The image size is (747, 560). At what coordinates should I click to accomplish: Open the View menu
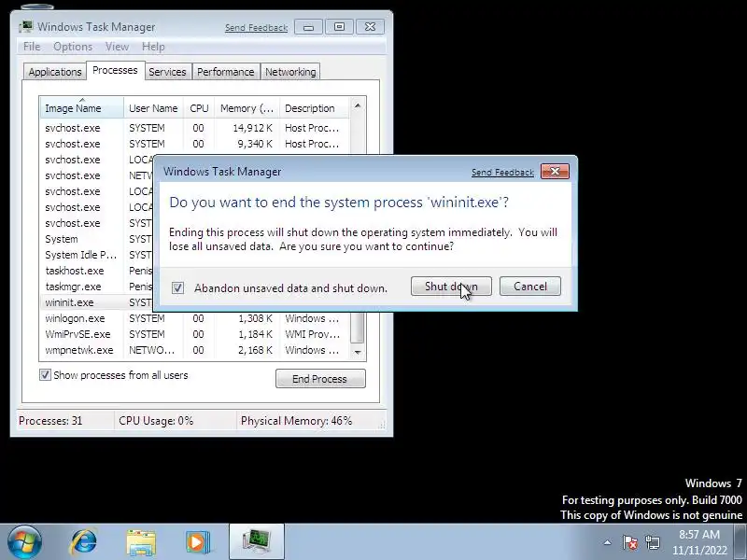tap(117, 47)
